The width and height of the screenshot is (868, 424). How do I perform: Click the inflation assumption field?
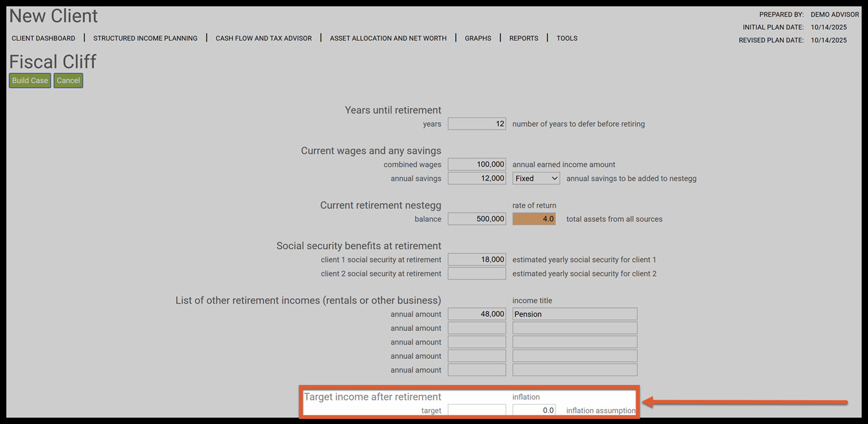(x=534, y=410)
